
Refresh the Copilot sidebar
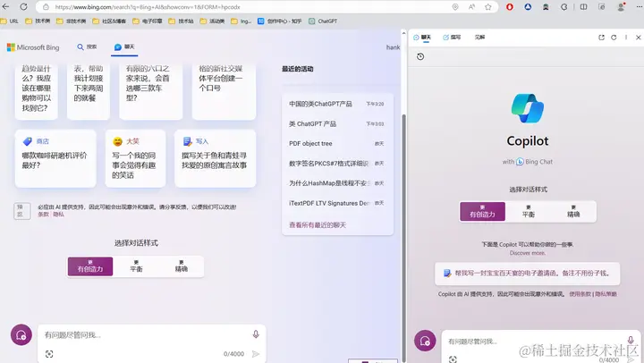tap(614, 38)
